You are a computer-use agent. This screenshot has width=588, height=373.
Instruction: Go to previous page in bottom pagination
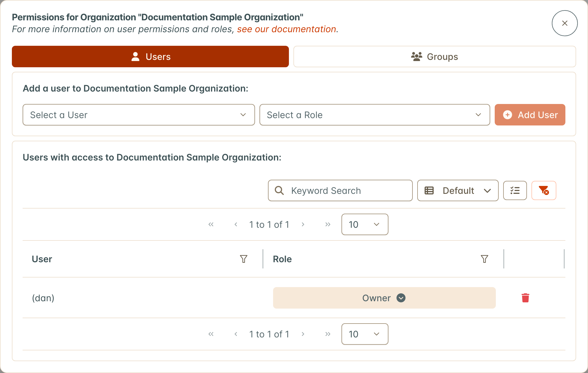[236, 334]
